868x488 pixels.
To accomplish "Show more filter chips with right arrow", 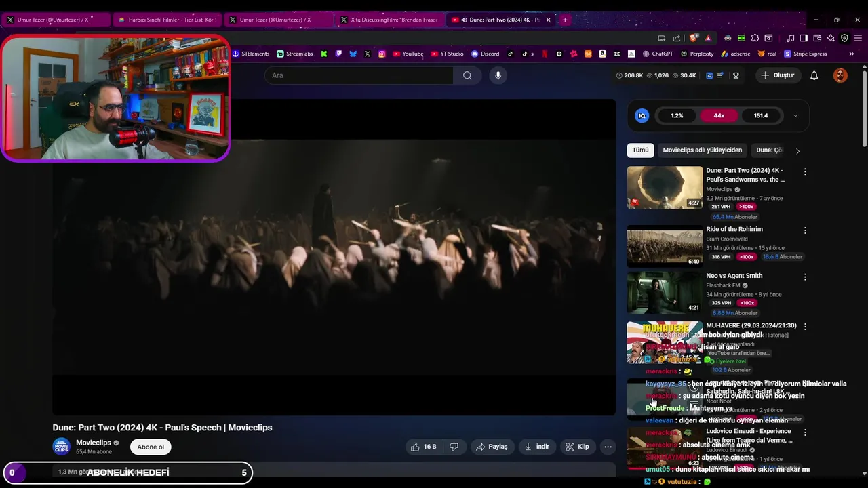I will click(797, 151).
